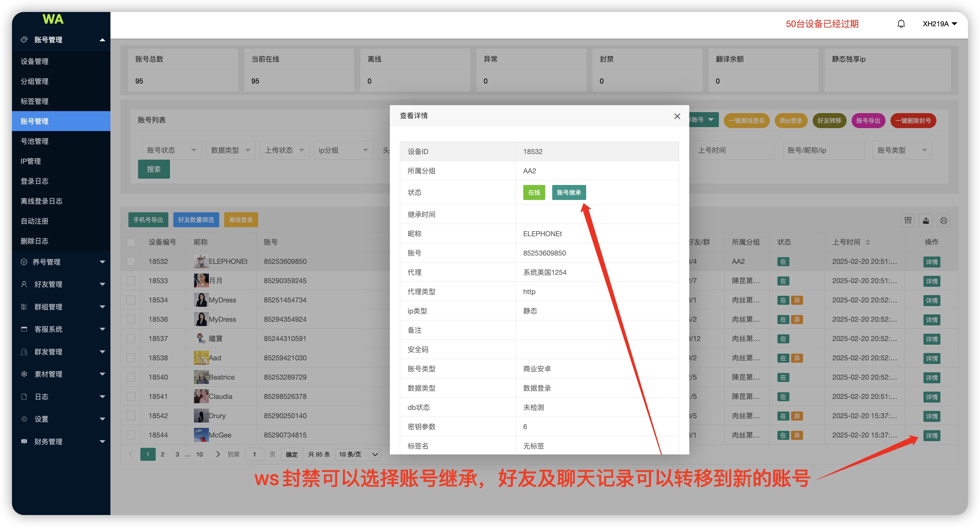Screen dimensions: 980x527
Task: Close the 查看详情 dialog
Action: [x=677, y=116]
